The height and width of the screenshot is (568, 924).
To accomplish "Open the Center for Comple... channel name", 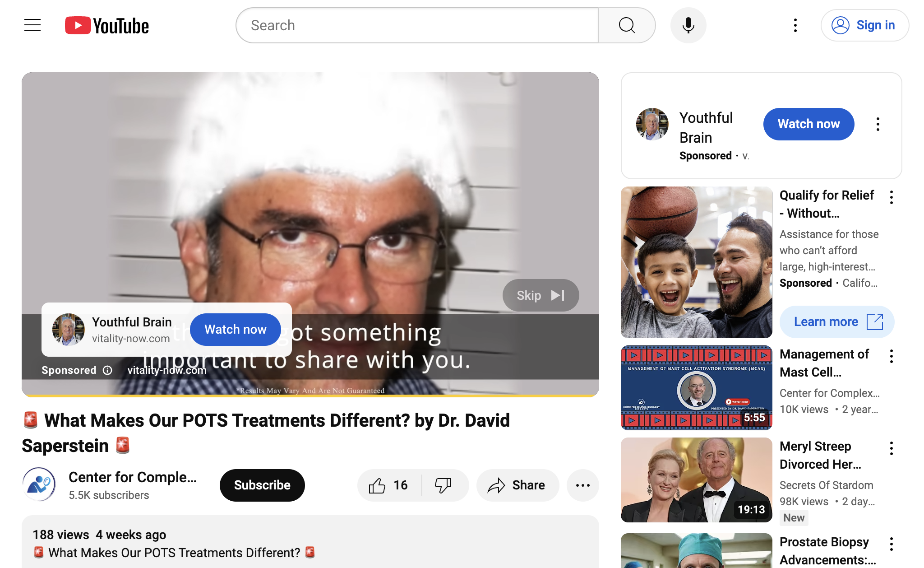I will (x=133, y=477).
